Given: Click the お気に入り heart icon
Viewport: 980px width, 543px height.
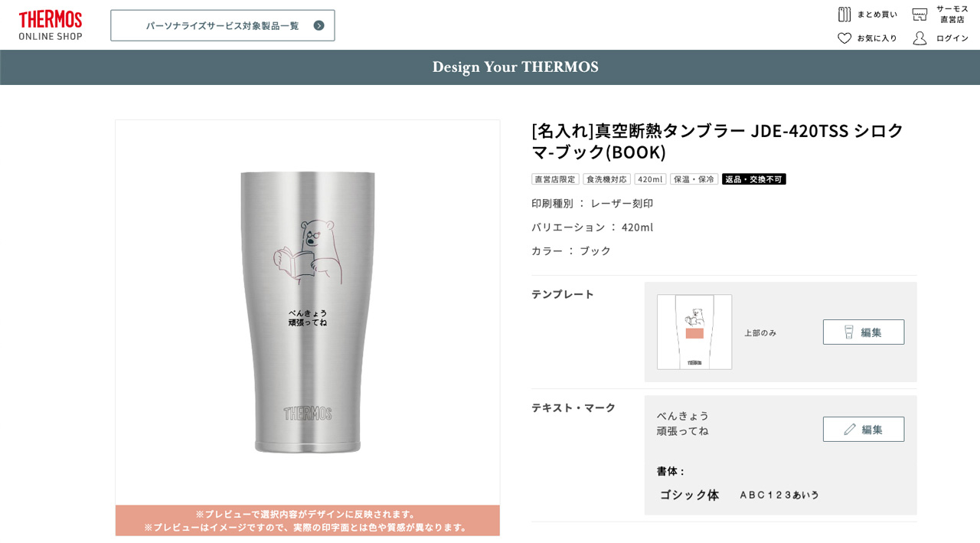Looking at the screenshot, I should [844, 38].
